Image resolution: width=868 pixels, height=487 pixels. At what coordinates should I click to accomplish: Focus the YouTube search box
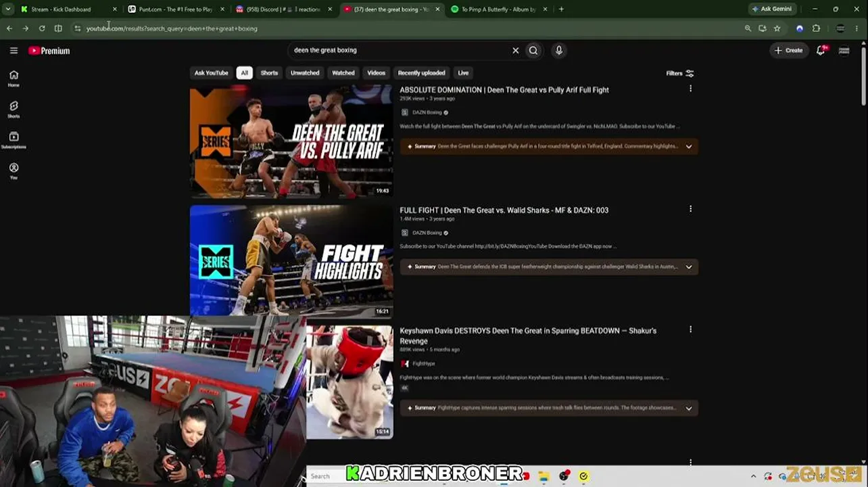tap(399, 50)
